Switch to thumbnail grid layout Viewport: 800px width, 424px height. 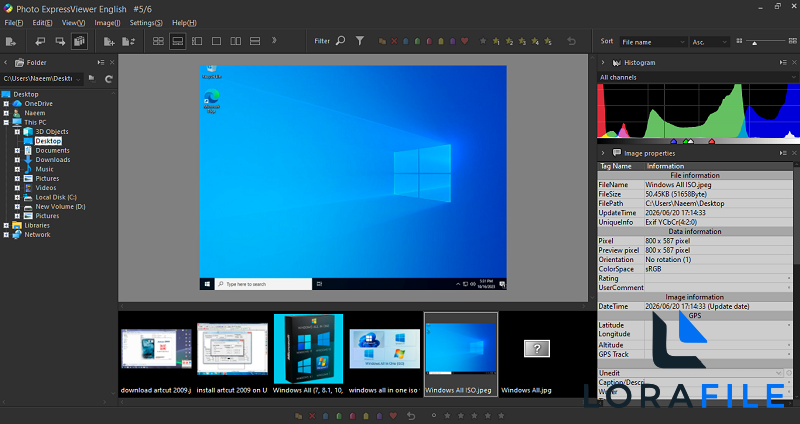158,41
